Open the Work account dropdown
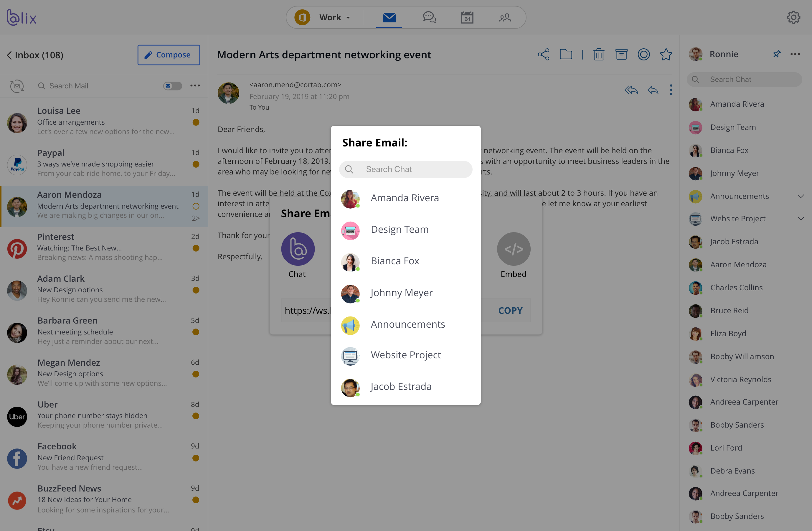 click(x=335, y=17)
